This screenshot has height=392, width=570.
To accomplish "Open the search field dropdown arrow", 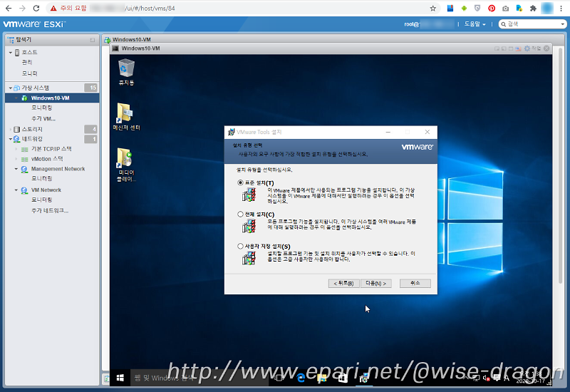I will pos(562,24).
